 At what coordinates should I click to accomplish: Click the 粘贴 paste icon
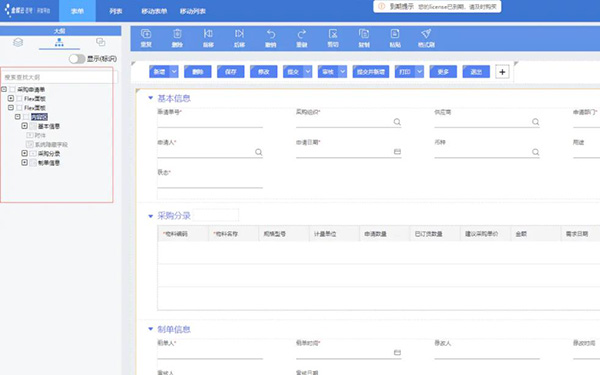pyautogui.click(x=395, y=34)
